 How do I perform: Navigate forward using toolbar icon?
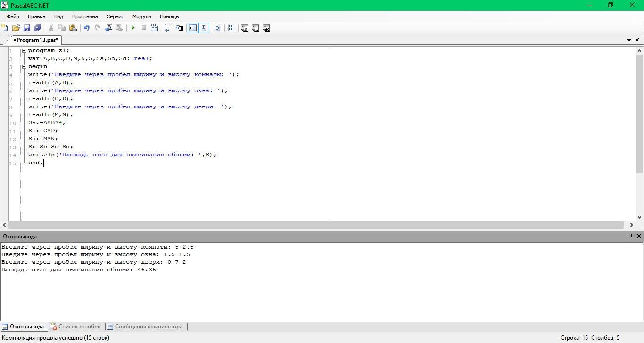click(119, 28)
